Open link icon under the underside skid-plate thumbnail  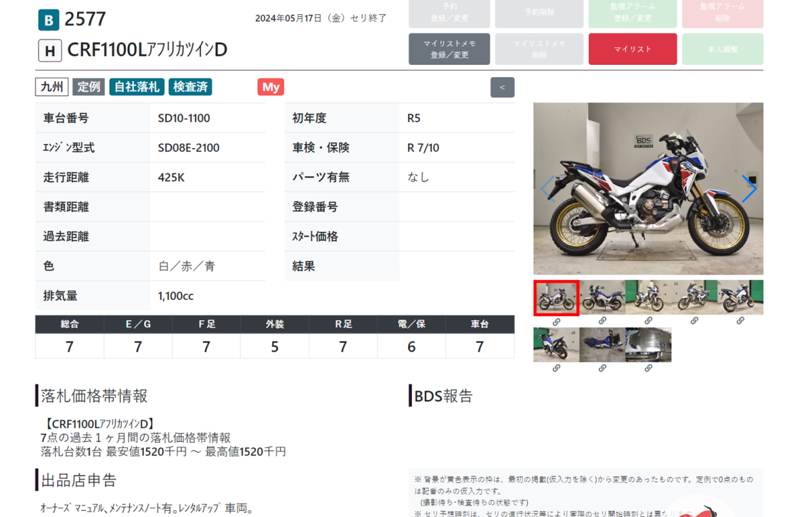tap(648, 369)
